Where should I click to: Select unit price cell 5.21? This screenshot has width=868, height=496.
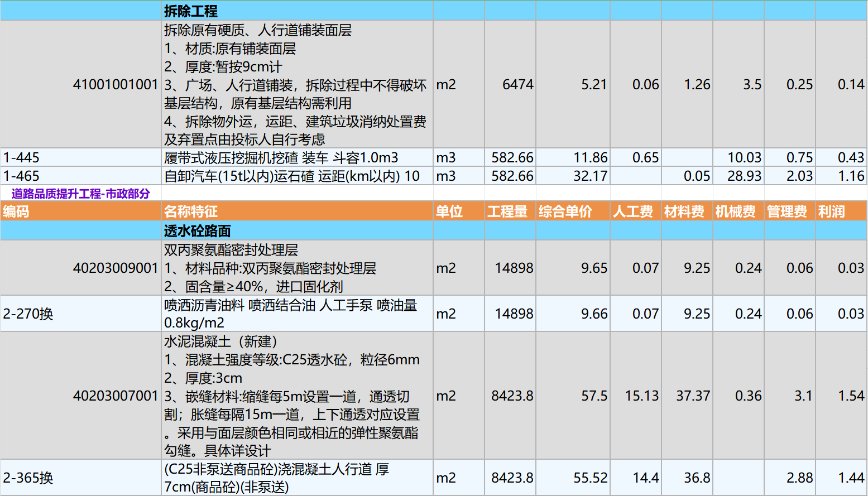(573, 84)
